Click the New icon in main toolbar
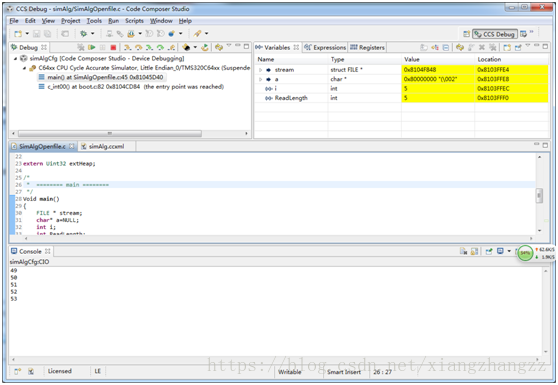The width and height of the screenshot is (558, 385). (x=18, y=33)
